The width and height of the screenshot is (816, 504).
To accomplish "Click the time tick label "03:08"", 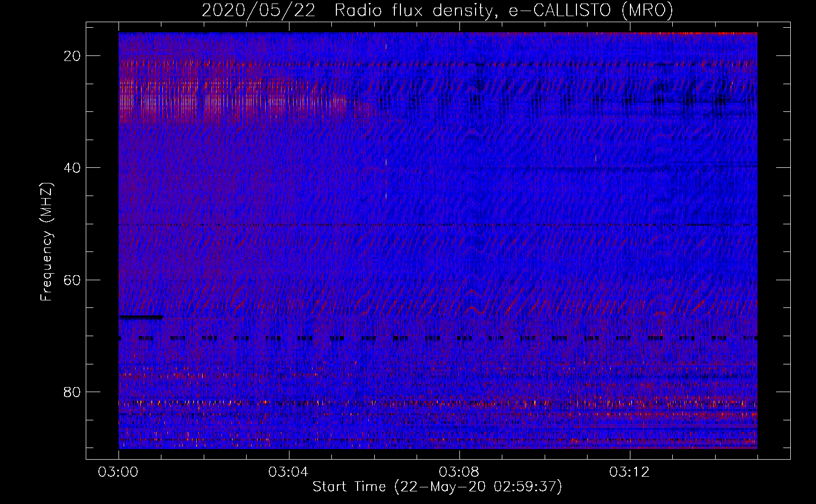I will pyautogui.click(x=459, y=472).
